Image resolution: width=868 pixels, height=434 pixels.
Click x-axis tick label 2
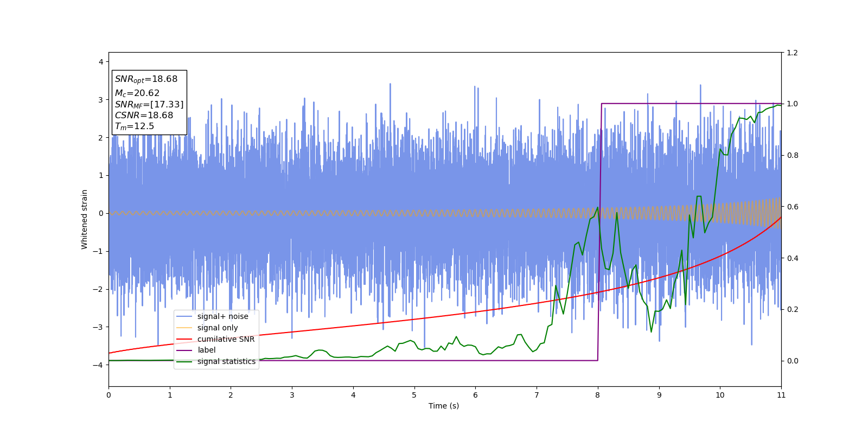pos(231,395)
